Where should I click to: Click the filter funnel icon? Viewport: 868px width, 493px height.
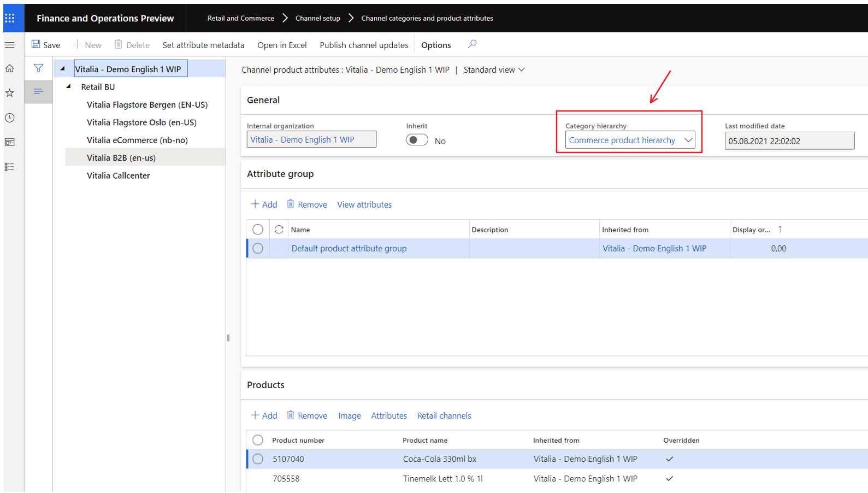[38, 68]
